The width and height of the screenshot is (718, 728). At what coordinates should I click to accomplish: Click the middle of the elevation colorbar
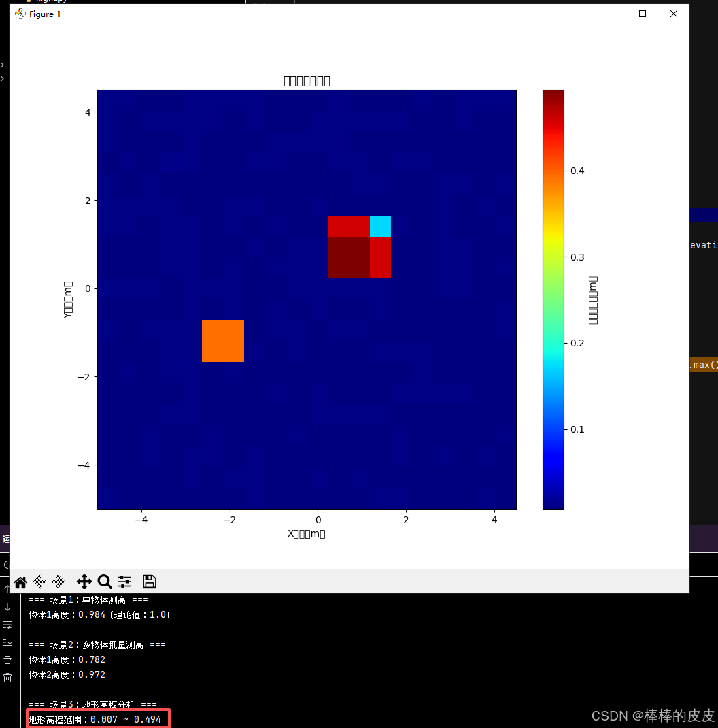coord(553,299)
